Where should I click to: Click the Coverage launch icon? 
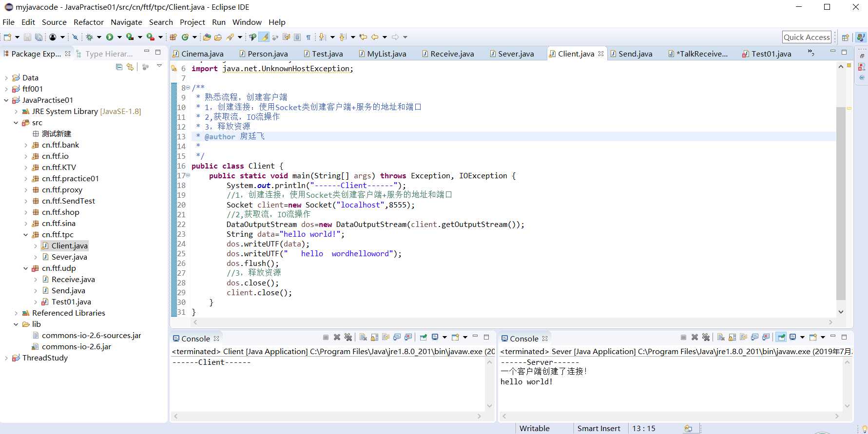click(130, 37)
